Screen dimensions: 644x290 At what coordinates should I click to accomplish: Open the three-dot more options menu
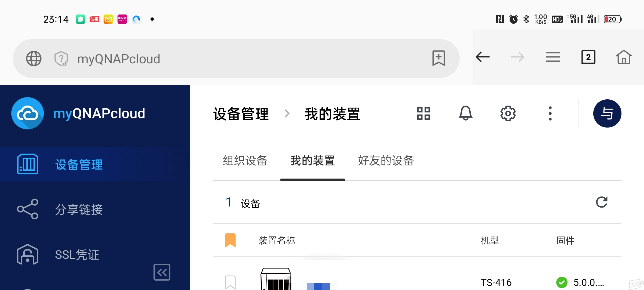(550, 113)
